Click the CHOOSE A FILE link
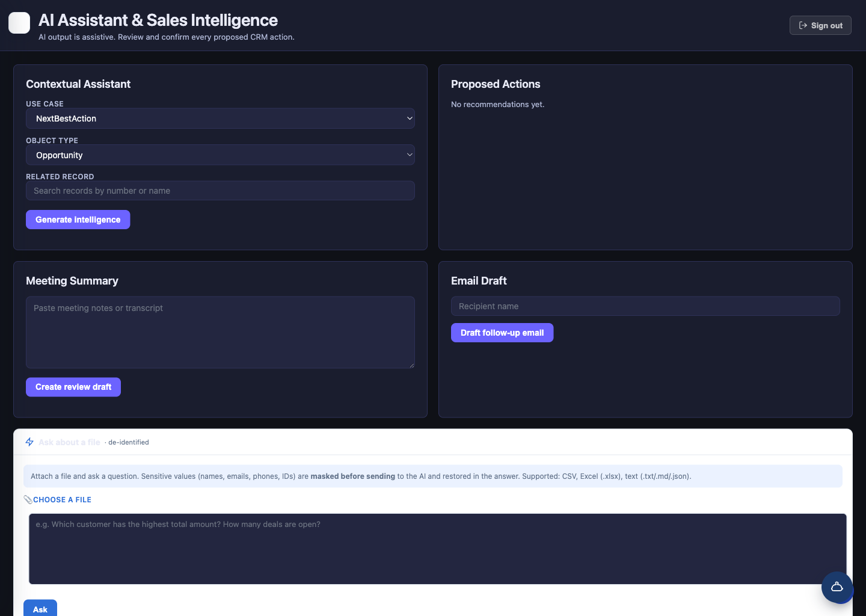The height and width of the screenshot is (616, 866). 63,500
